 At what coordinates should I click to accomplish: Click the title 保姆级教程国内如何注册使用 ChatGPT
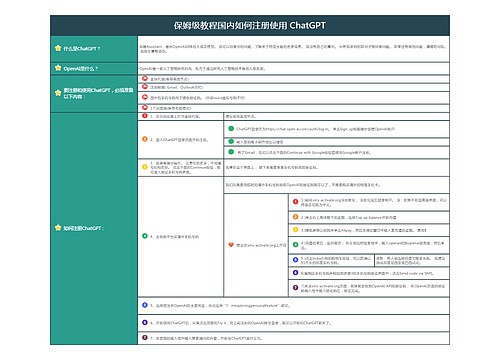tap(250, 26)
